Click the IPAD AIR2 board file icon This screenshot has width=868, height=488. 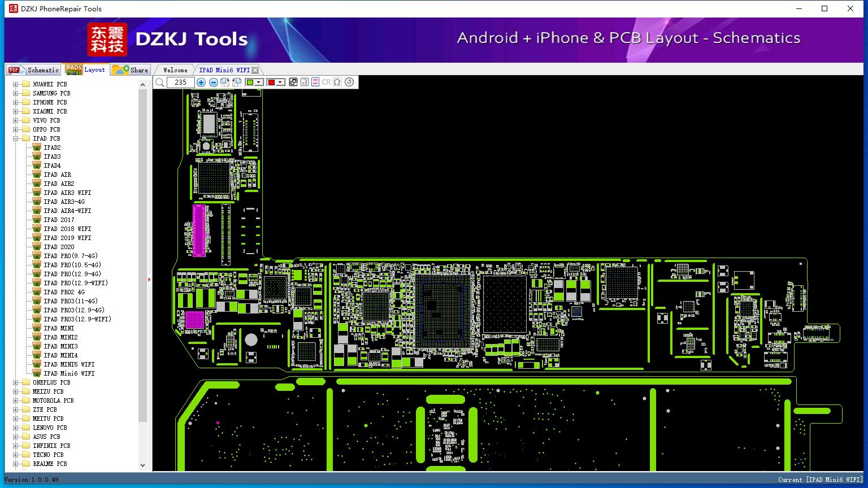point(37,184)
